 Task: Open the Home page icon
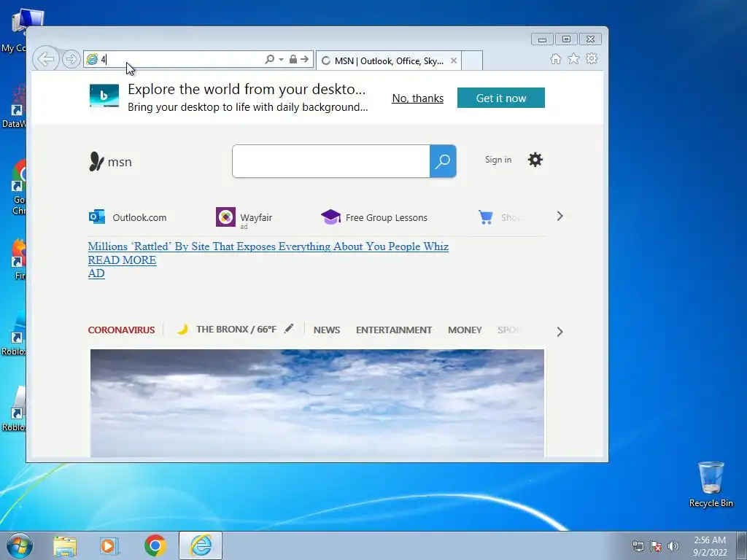555,58
